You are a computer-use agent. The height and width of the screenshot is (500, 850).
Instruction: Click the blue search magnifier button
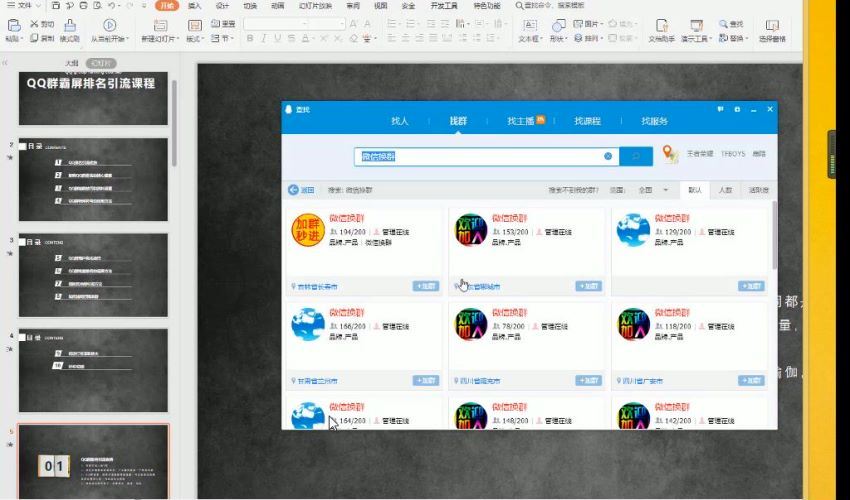pyautogui.click(x=635, y=156)
